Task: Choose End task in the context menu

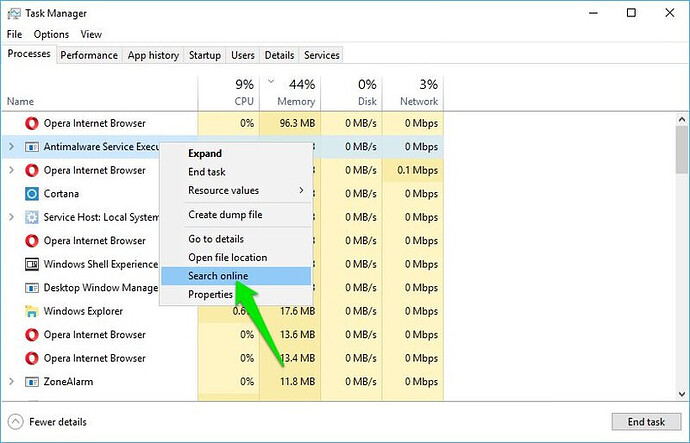Action: (x=237, y=172)
